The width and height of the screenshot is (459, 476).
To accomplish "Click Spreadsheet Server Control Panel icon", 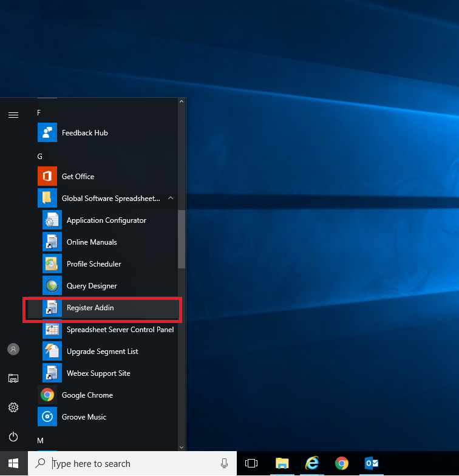I will pos(52,330).
